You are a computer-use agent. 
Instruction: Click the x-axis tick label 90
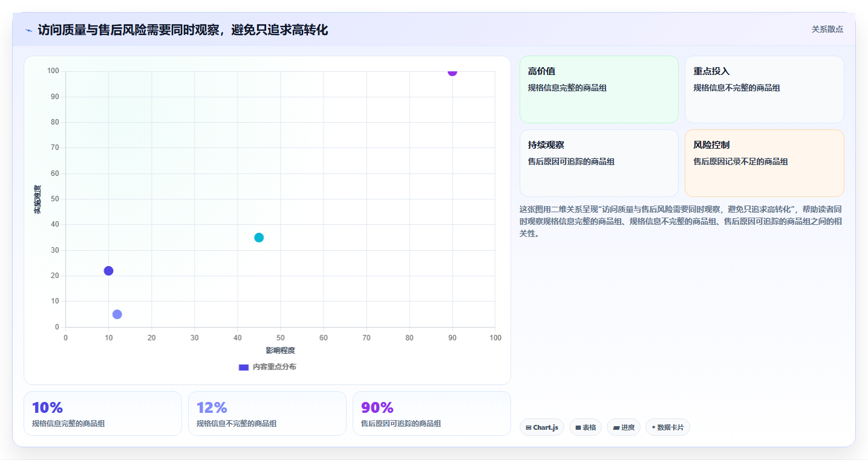point(452,338)
